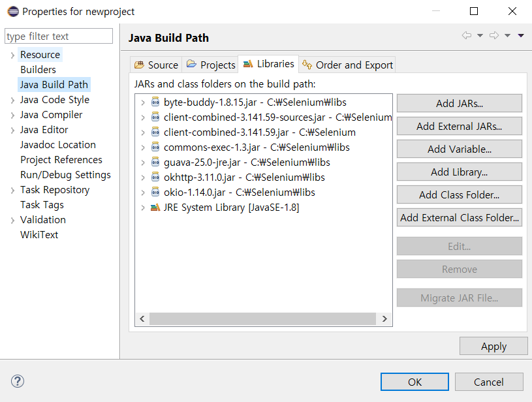Select Task Tags in tree
This screenshot has width=532, height=402.
(42, 204)
